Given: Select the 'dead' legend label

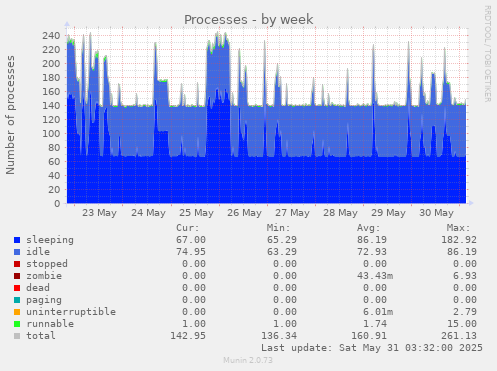Looking at the screenshot, I should (x=38, y=288).
